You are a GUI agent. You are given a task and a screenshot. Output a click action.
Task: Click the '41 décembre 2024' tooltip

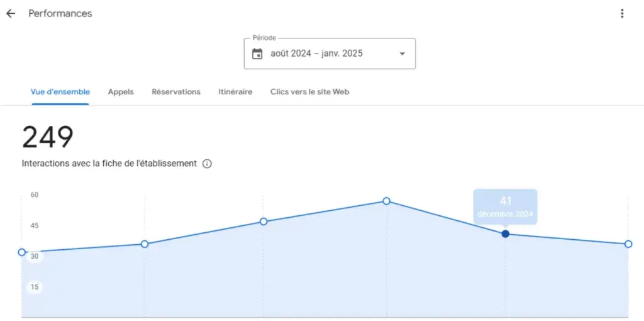tap(505, 206)
